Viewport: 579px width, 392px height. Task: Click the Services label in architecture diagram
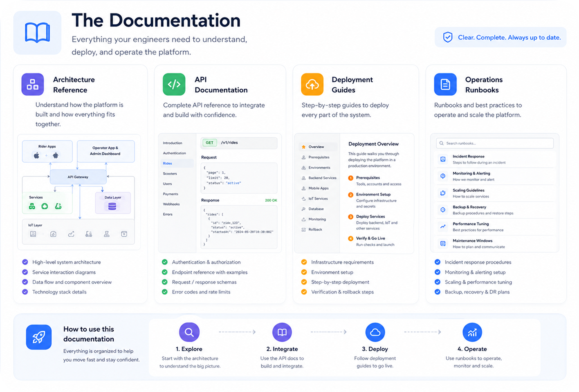pos(36,197)
